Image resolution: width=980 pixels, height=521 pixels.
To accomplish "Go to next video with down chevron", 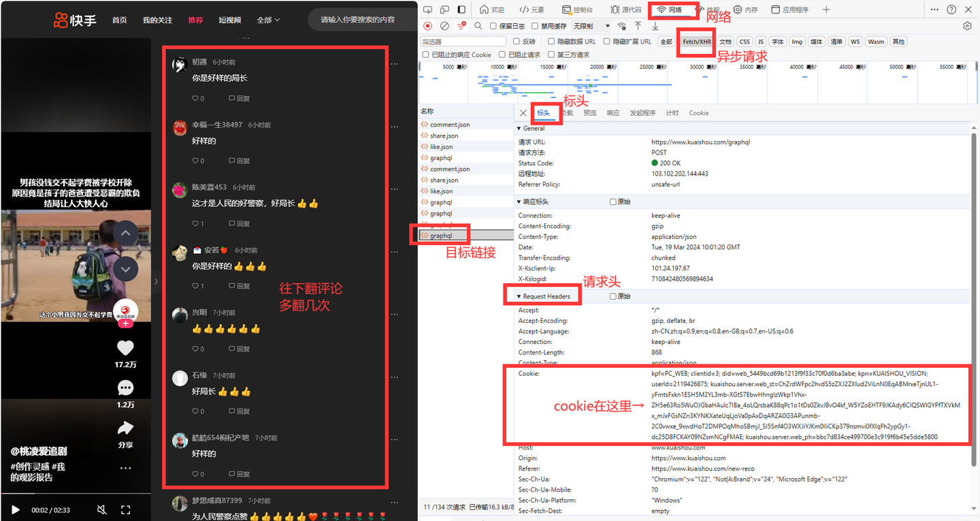I will pyautogui.click(x=125, y=269).
